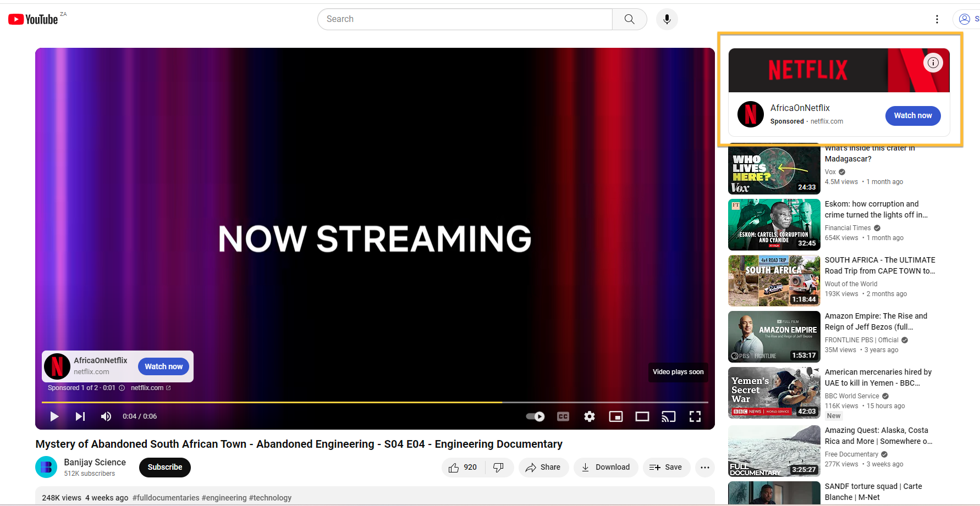Click Watch now in the video ad overlay
This screenshot has width=980, height=506.
[x=164, y=366]
